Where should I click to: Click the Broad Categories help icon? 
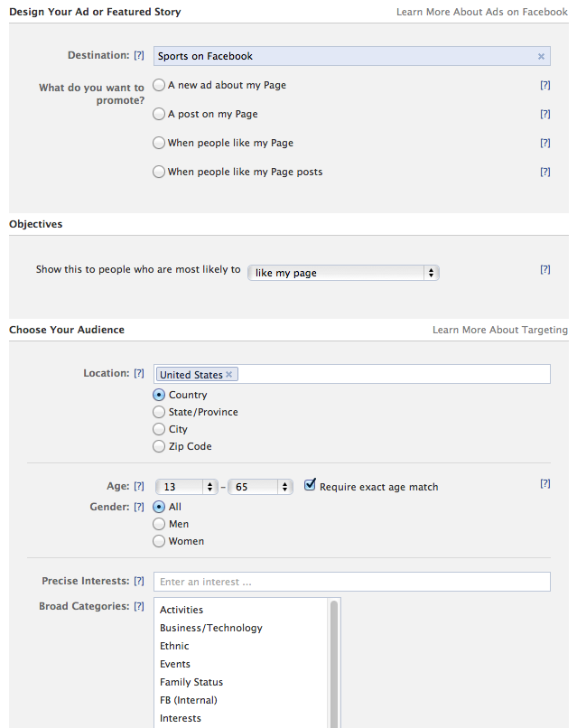(x=138, y=606)
